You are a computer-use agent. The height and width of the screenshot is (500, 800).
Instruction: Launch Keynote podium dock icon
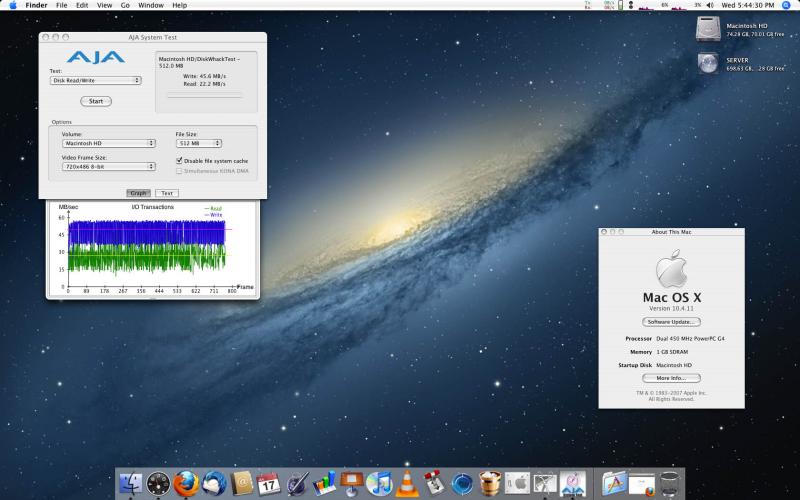pyautogui.click(x=352, y=483)
